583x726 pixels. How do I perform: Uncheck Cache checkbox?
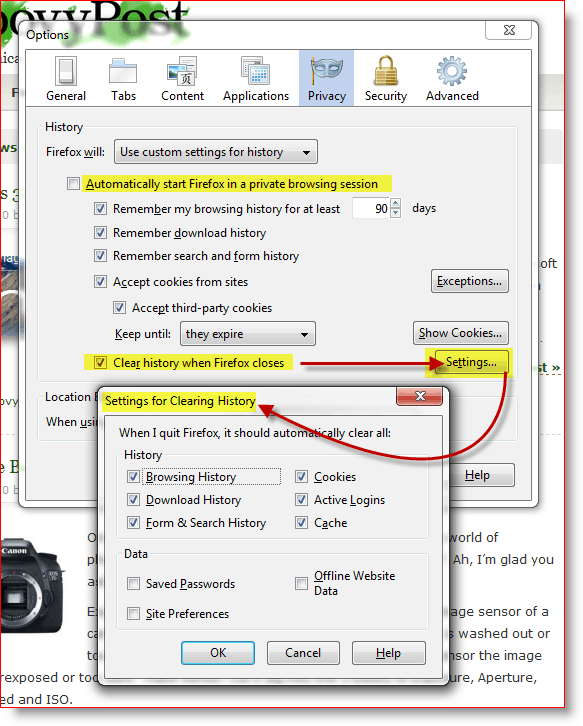click(301, 523)
